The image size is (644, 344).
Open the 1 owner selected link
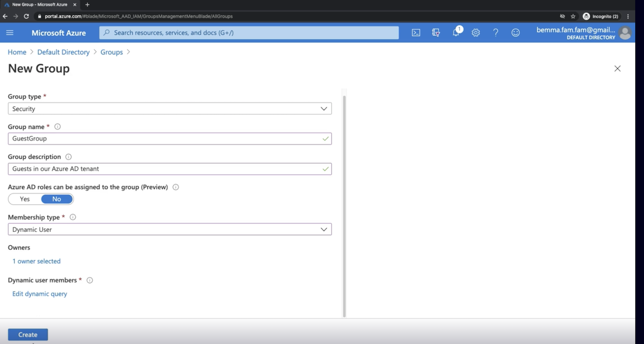point(36,261)
